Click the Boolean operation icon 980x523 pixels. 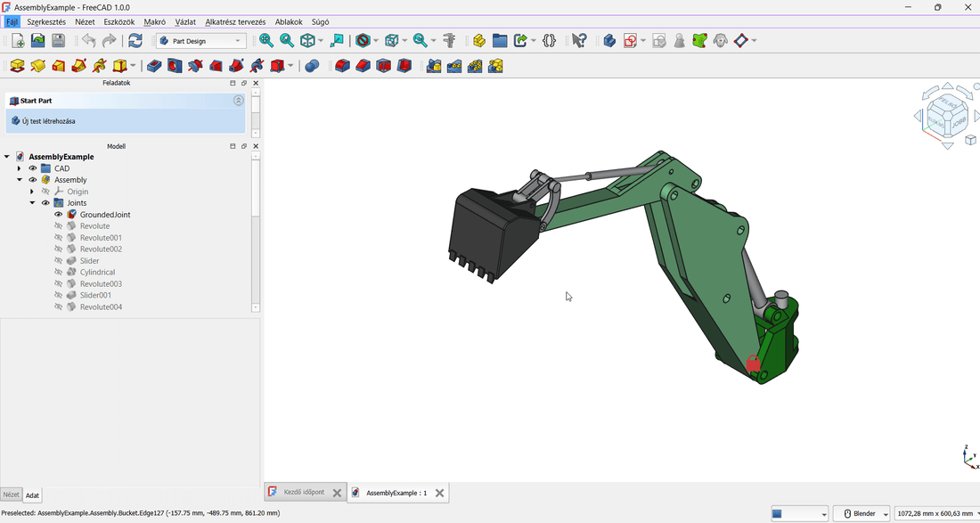(x=312, y=66)
